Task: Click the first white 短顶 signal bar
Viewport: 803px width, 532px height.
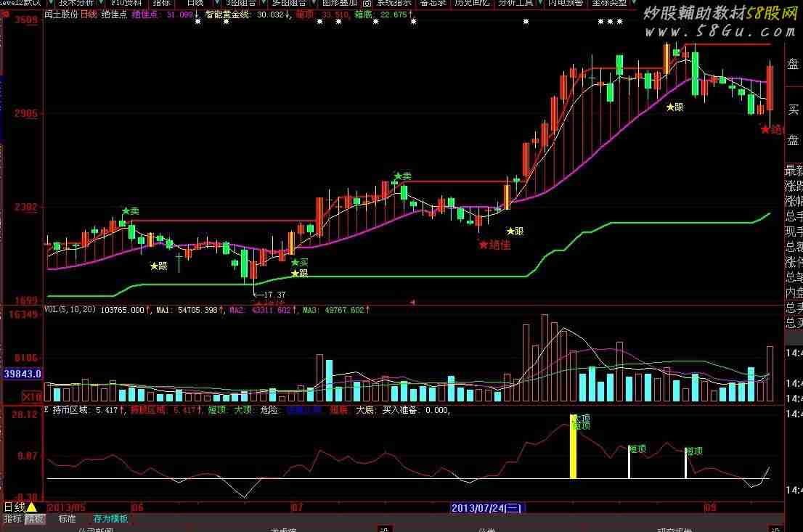Action: pos(629,462)
